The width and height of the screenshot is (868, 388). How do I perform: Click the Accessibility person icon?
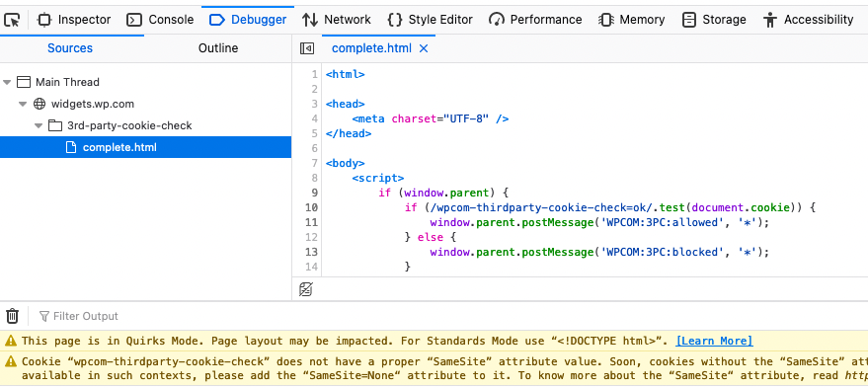[770, 20]
